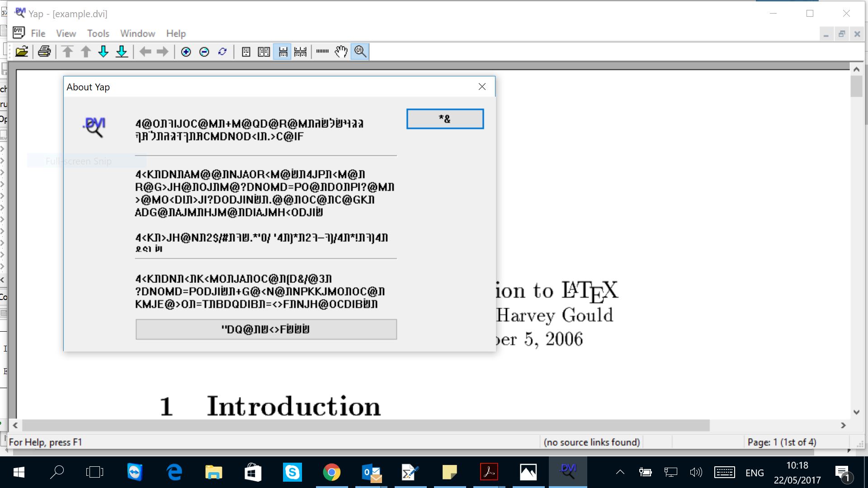Open Adobe Acrobat from taskbar
The image size is (868, 488).
tap(489, 473)
